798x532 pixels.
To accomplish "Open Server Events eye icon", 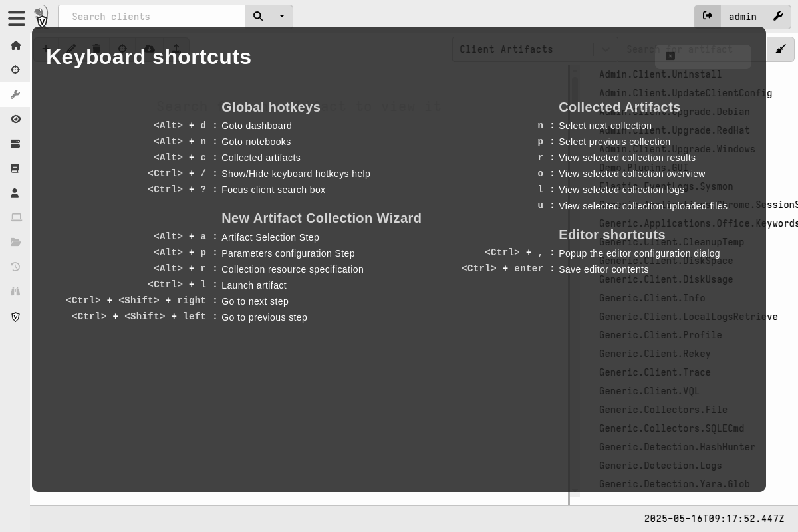I will tap(15, 119).
